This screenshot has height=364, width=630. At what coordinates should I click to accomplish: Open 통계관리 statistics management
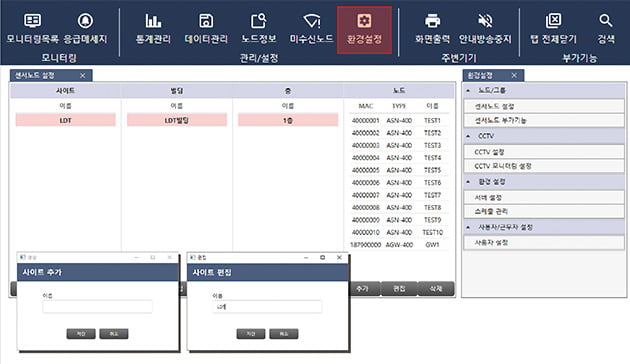(153, 29)
